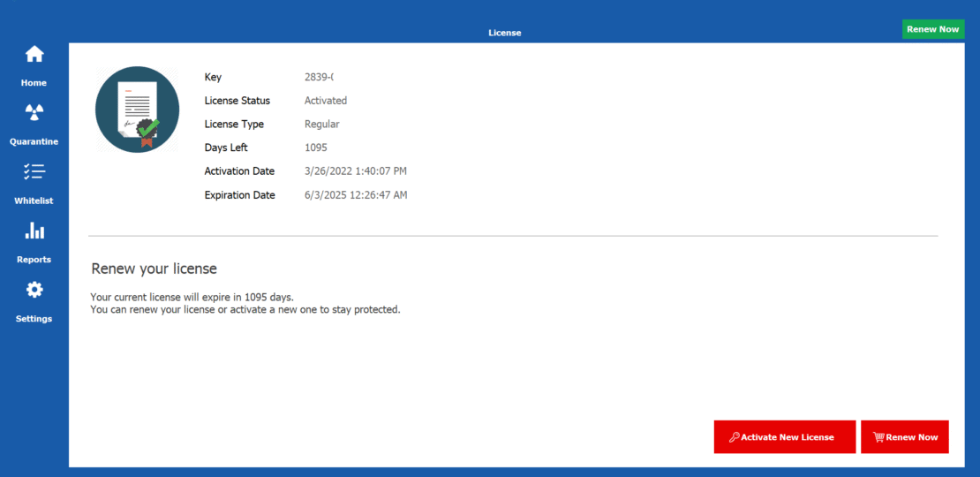Click the Key label
The image size is (980, 477).
pos(213,77)
